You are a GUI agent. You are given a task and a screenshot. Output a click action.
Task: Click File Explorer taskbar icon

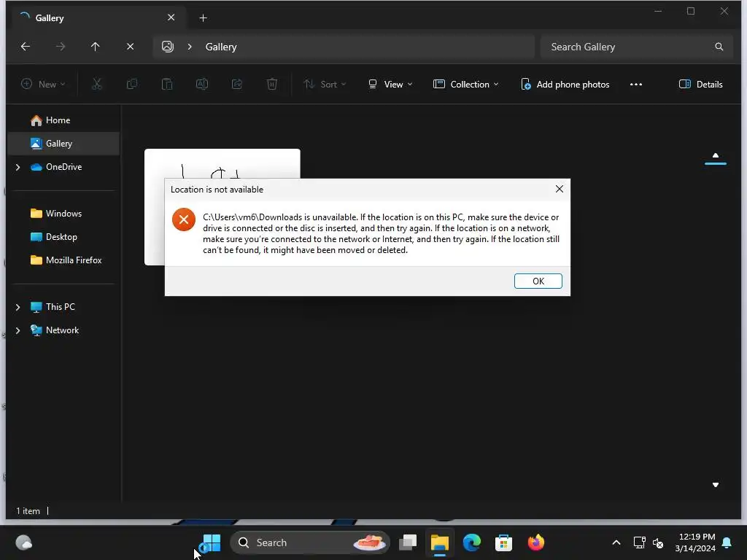click(x=440, y=542)
